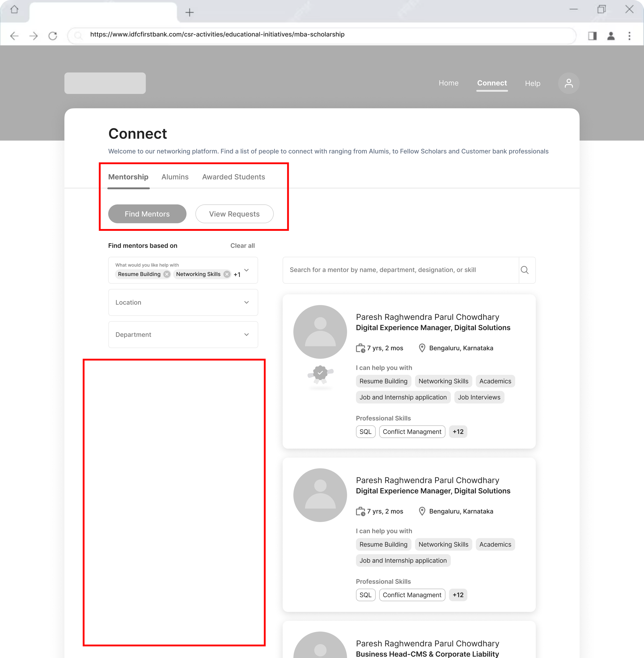644x658 pixels.
Task: Remove the Networking Skills filter chip
Action: click(x=227, y=274)
